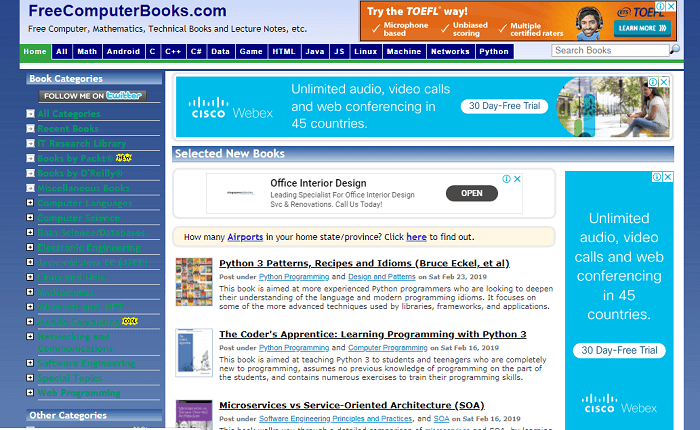Click the TOEFL Learn More button

(x=642, y=28)
